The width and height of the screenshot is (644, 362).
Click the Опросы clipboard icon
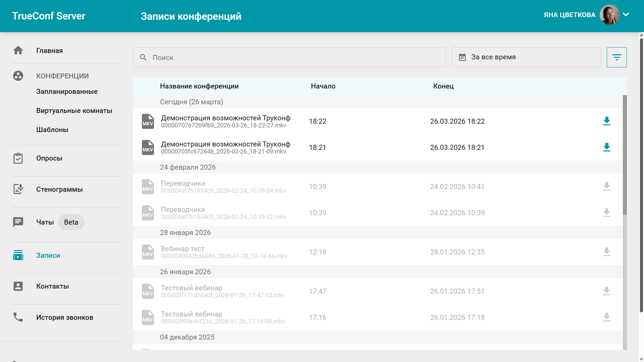(x=18, y=158)
